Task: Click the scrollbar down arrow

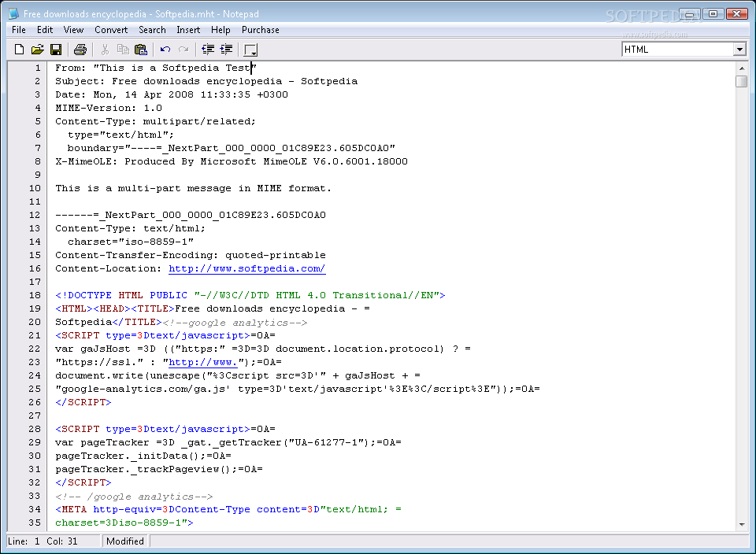Action: tap(742, 525)
